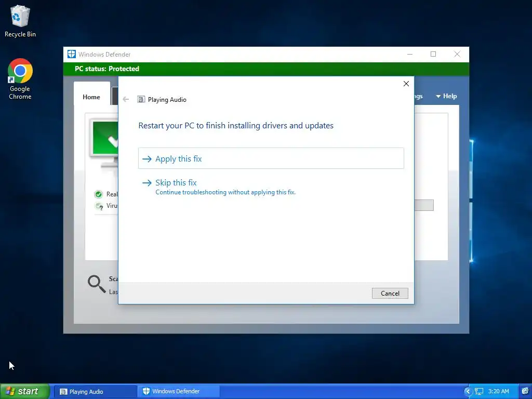Cancel the troubleshooter

390,293
